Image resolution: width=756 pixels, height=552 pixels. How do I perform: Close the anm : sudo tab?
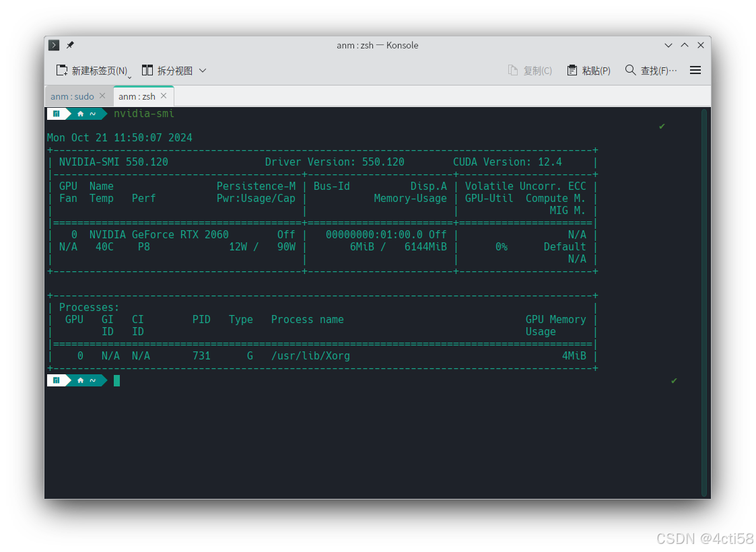102,96
